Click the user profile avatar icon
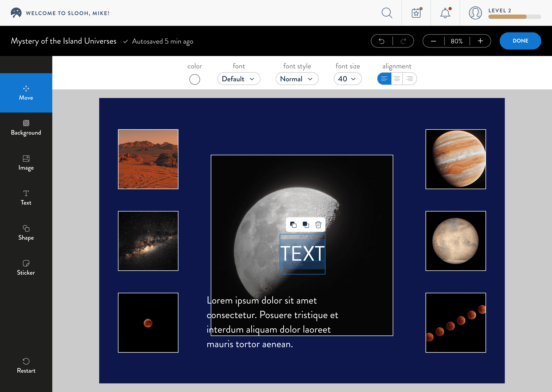This screenshot has height=392, width=552. (x=475, y=13)
